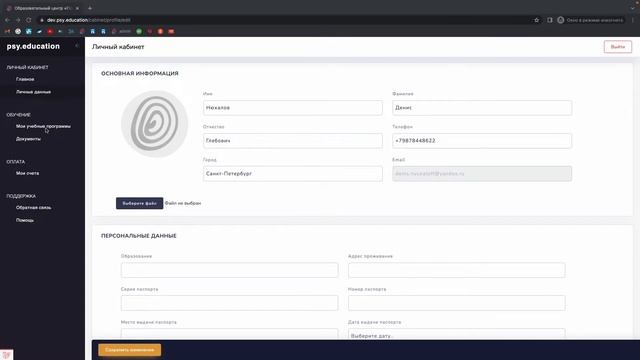Click the psy.education logo
640x360 pixels.
tap(33, 47)
